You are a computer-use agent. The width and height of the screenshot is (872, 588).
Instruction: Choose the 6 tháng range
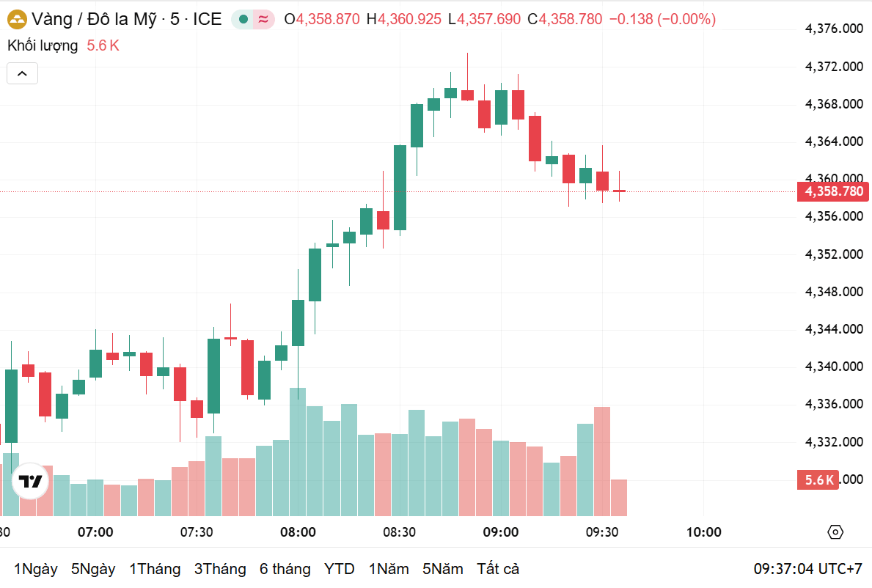285,569
